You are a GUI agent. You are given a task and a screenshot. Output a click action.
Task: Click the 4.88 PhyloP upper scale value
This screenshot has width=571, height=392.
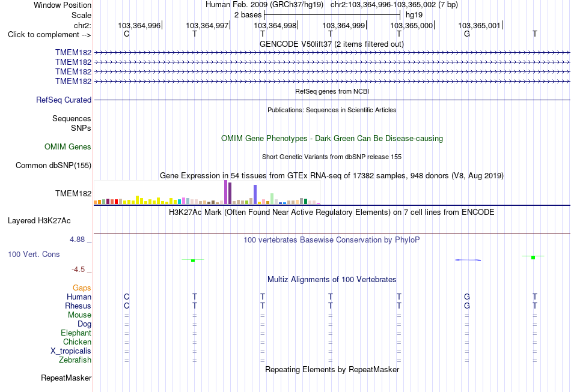click(x=77, y=240)
